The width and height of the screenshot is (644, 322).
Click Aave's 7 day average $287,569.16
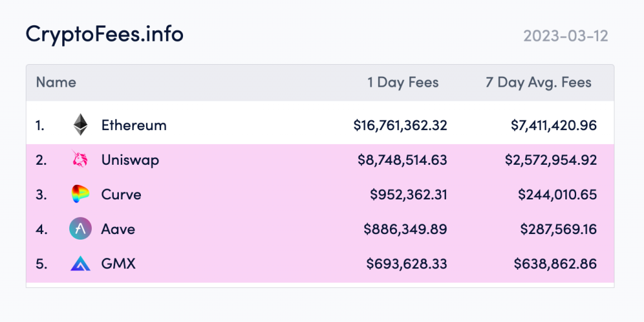(x=558, y=229)
